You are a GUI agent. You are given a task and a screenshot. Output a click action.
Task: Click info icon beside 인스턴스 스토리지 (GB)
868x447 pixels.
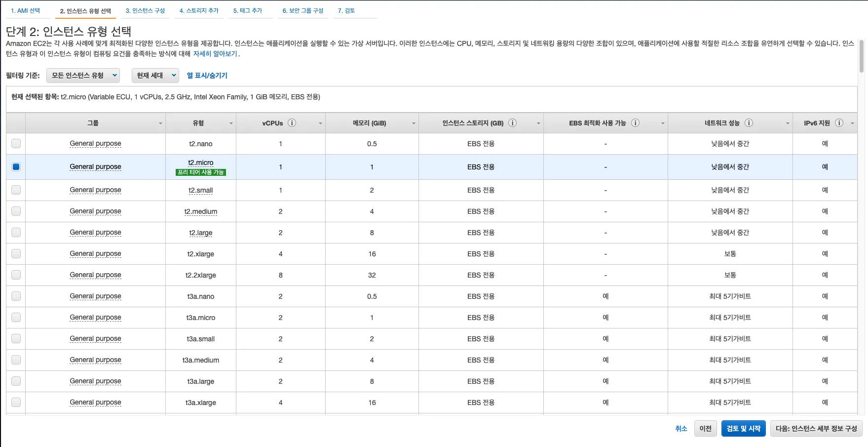pyautogui.click(x=513, y=123)
